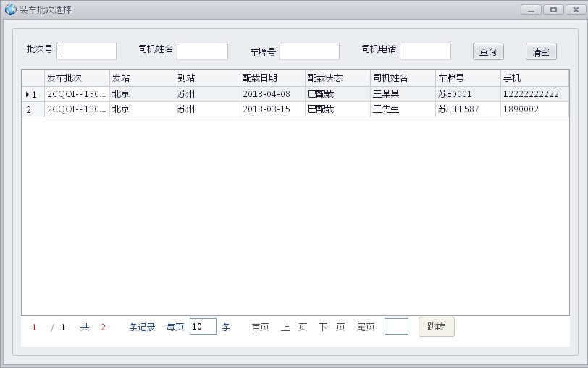Image resolution: width=588 pixels, height=368 pixels.
Task: Click 苏州 cell in row with 王先生
Action: click(207, 109)
